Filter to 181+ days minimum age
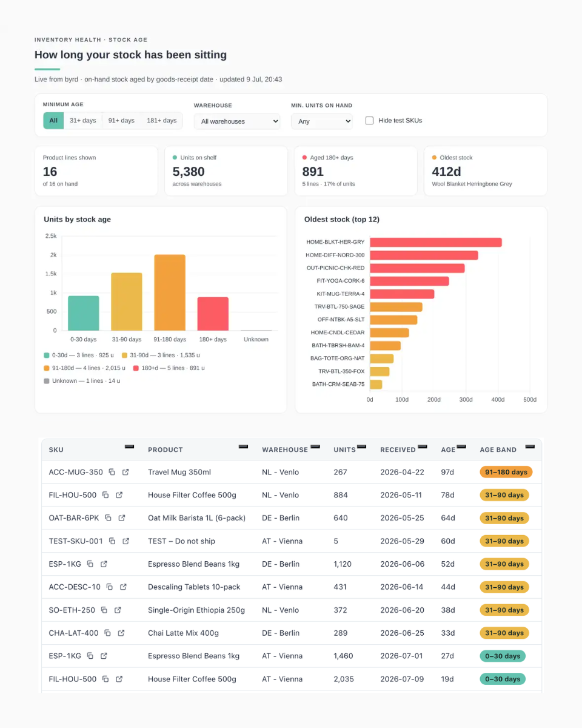 coord(162,121)
